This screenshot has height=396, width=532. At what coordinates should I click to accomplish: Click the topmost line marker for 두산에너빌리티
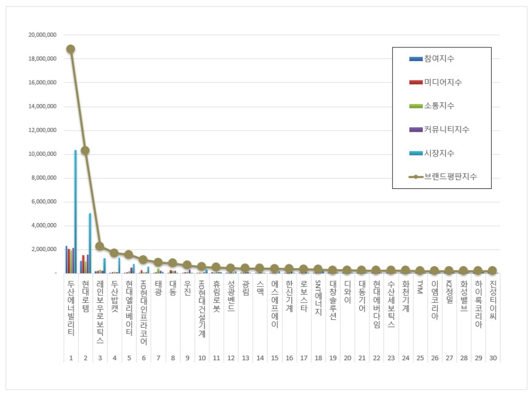pyautogui.click(x=70, y=49)
